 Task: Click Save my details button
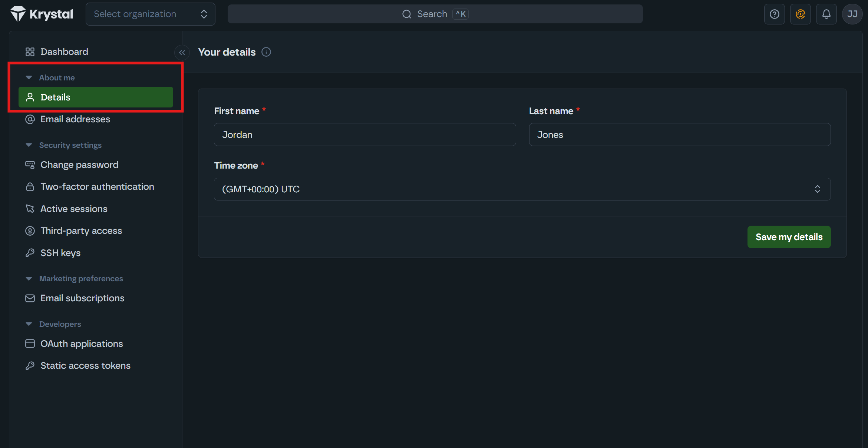click(789, 237)
